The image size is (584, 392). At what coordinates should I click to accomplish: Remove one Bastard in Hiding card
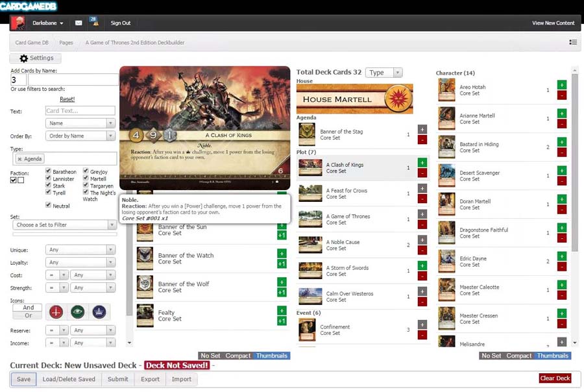[562, 152]
